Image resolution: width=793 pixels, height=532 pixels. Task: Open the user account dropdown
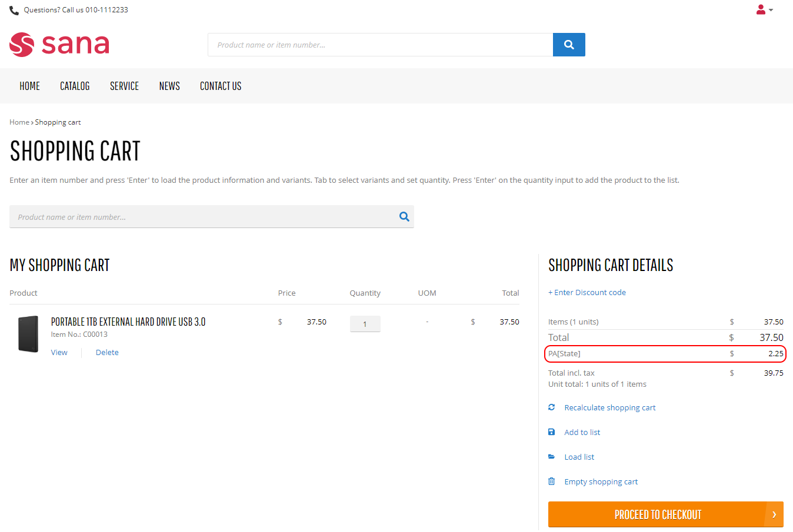[x=764, y=10]
